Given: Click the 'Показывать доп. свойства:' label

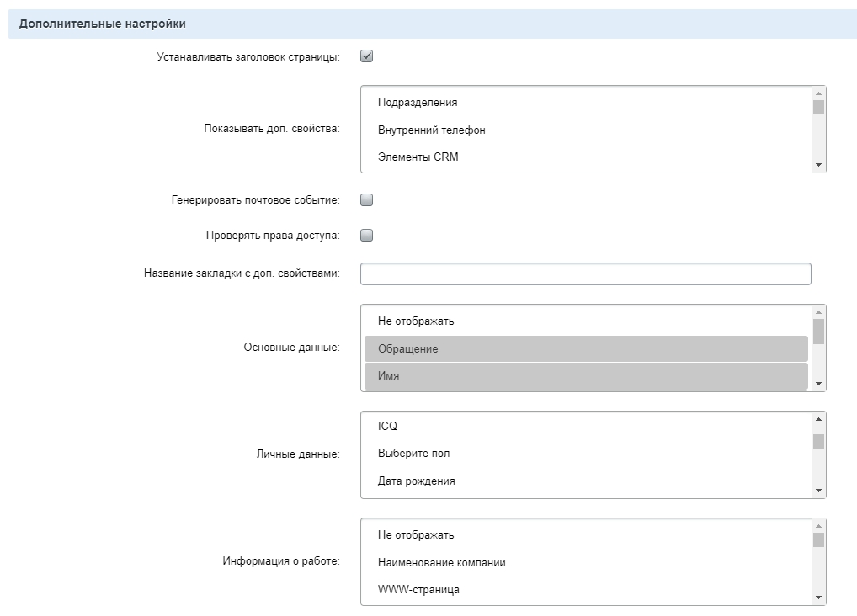Looking at the screenshot, I should 272,129.
